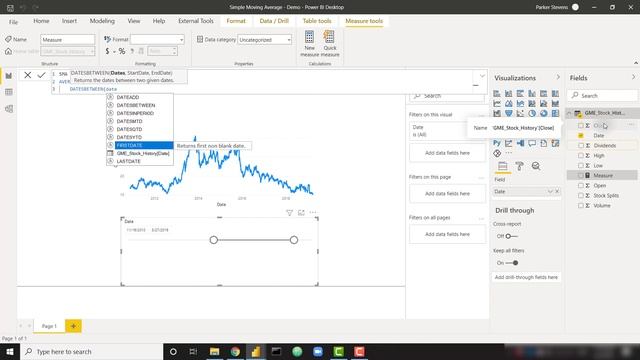Collapse the GME_Stock_History table

tap(569, 113)
